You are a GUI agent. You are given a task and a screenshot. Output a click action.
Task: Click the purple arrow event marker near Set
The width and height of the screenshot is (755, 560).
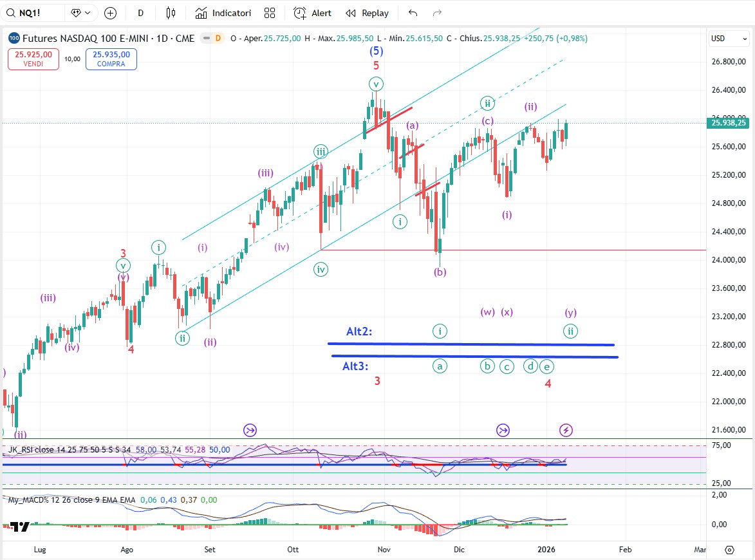point(250,430)
